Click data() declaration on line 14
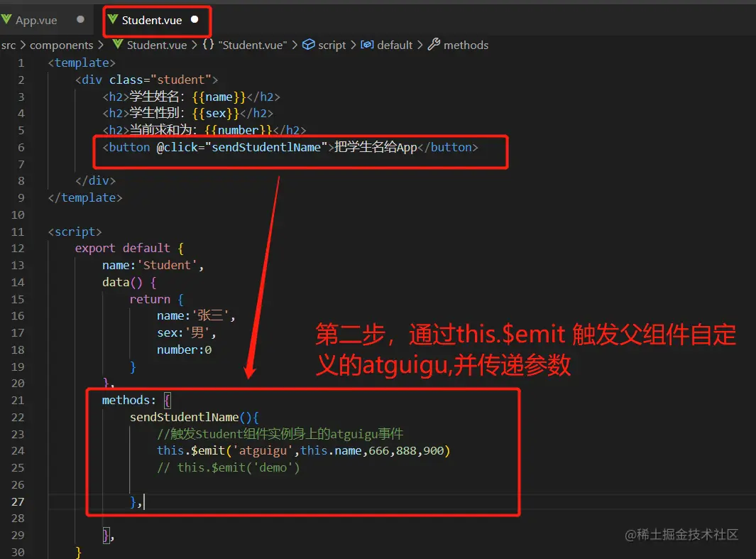The image size is (756, 559). pyautogui.click(x=123, y=282)
